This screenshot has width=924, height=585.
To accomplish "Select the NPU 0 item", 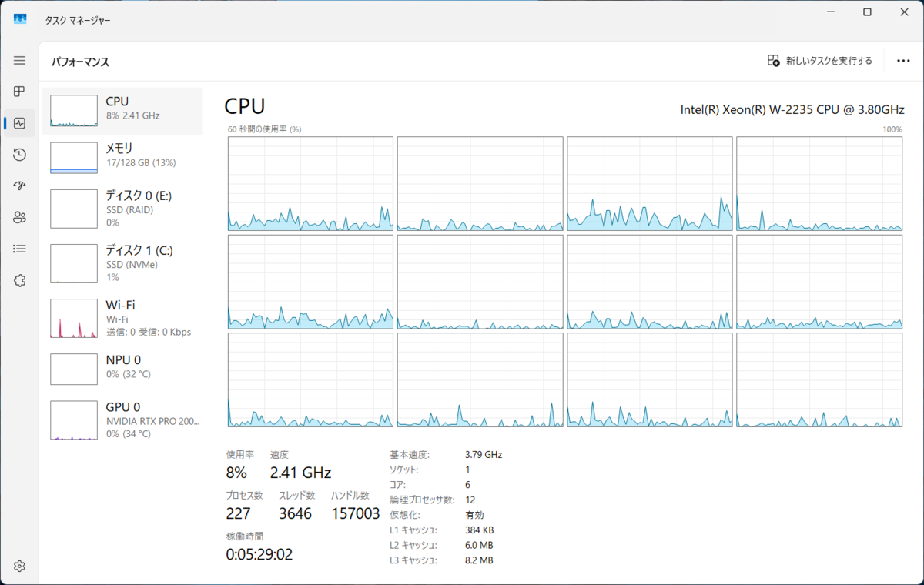I will point(122,368).
